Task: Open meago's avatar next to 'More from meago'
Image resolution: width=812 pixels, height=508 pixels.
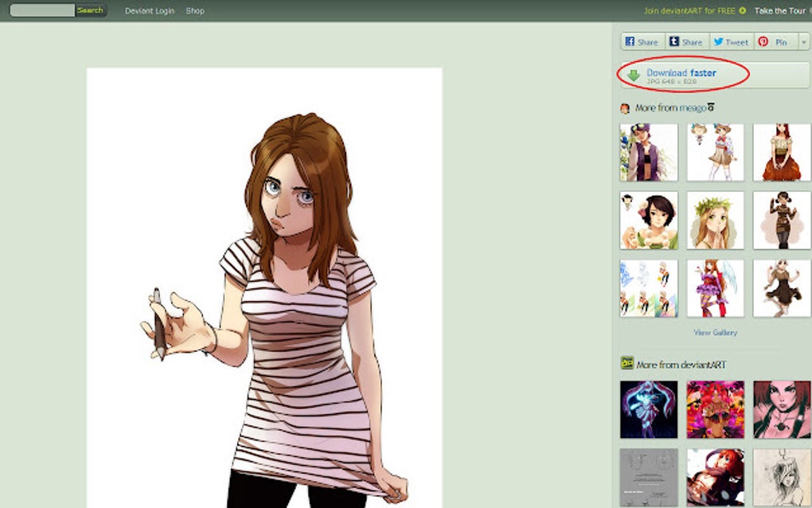Action: (x=626, y=107)
